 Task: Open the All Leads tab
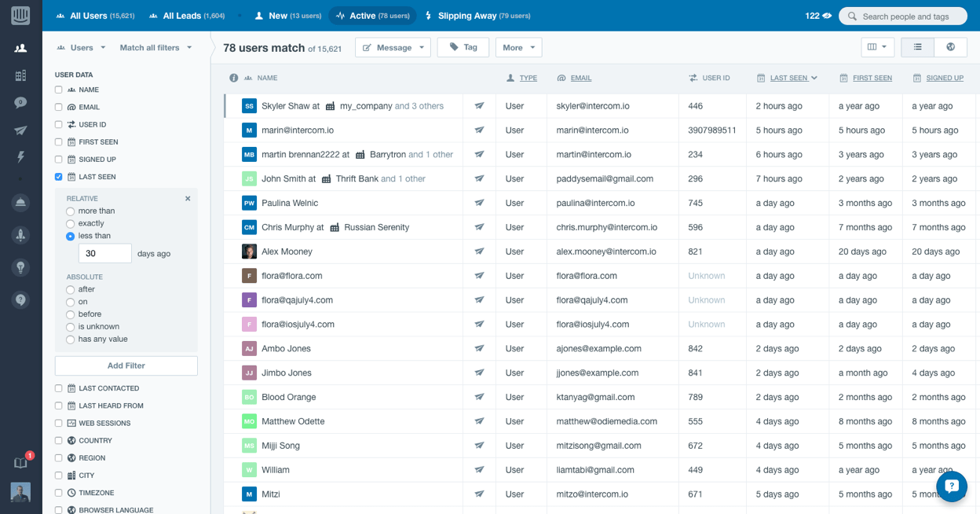click(186, 15)
